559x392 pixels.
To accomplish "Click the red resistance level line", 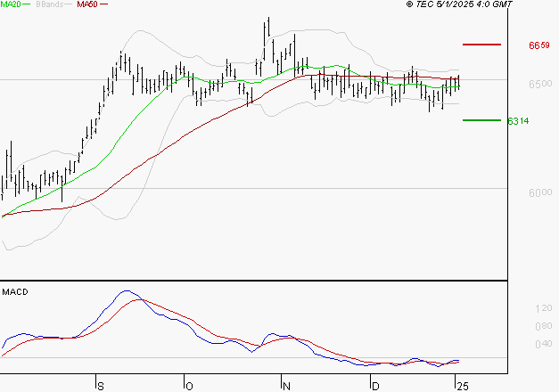I will coord(481,45).
